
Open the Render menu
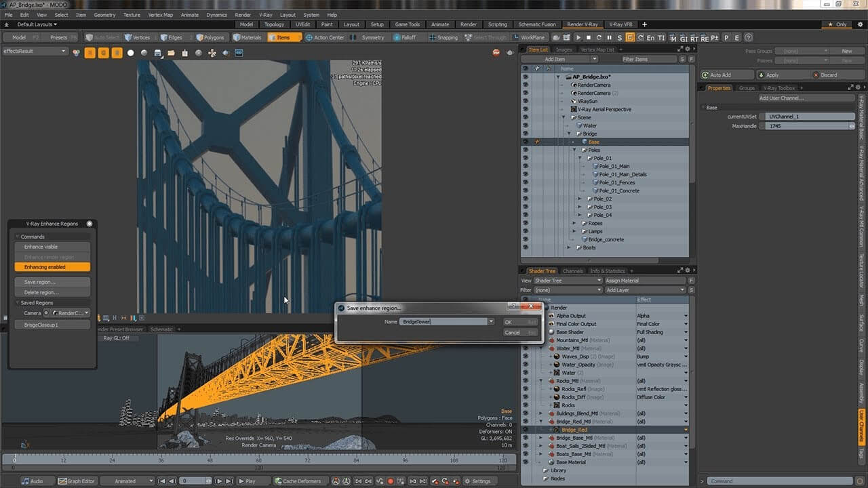tap(243, 15)
